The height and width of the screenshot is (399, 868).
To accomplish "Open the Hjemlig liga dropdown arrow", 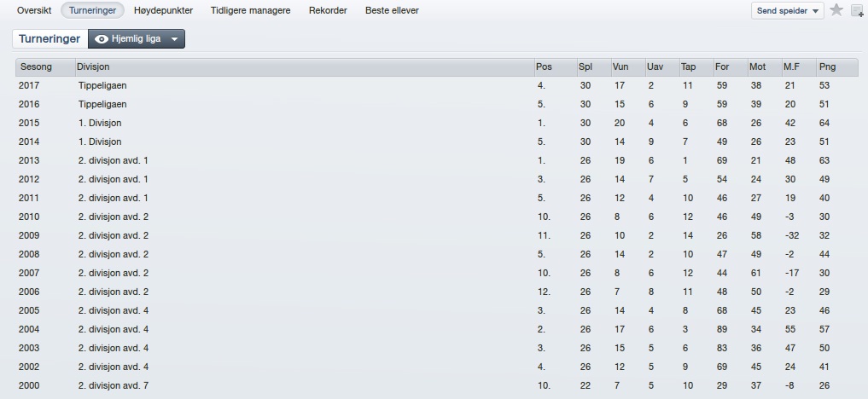I will click(174, 39).
